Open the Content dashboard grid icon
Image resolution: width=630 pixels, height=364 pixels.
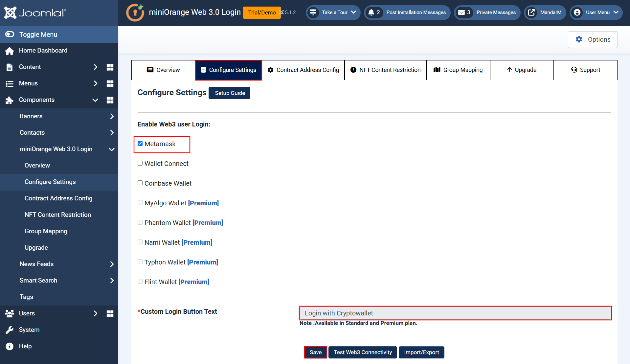tap(110, 67)
